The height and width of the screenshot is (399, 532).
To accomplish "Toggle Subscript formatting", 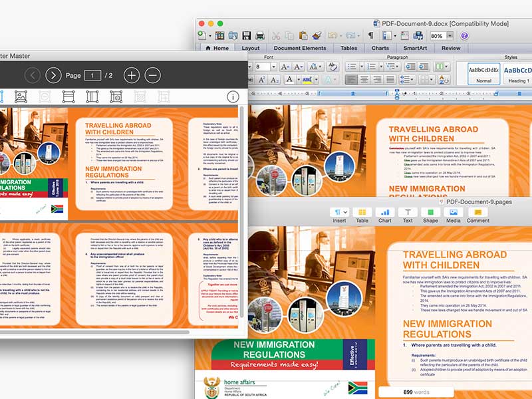I will (275, 80).
